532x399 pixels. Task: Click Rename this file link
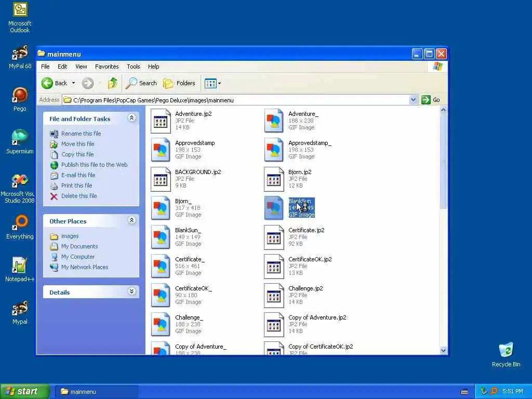pos(81,134)
